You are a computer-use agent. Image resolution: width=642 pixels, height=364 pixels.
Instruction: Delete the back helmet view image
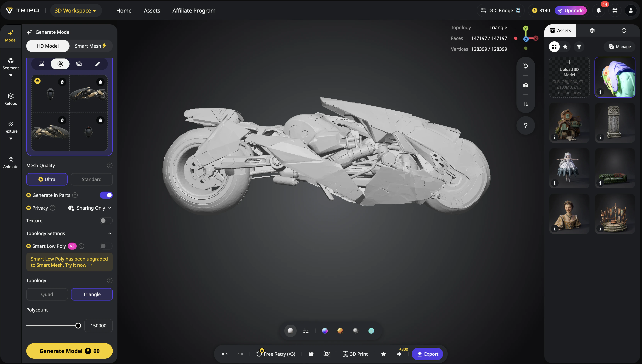pos(100,120)
